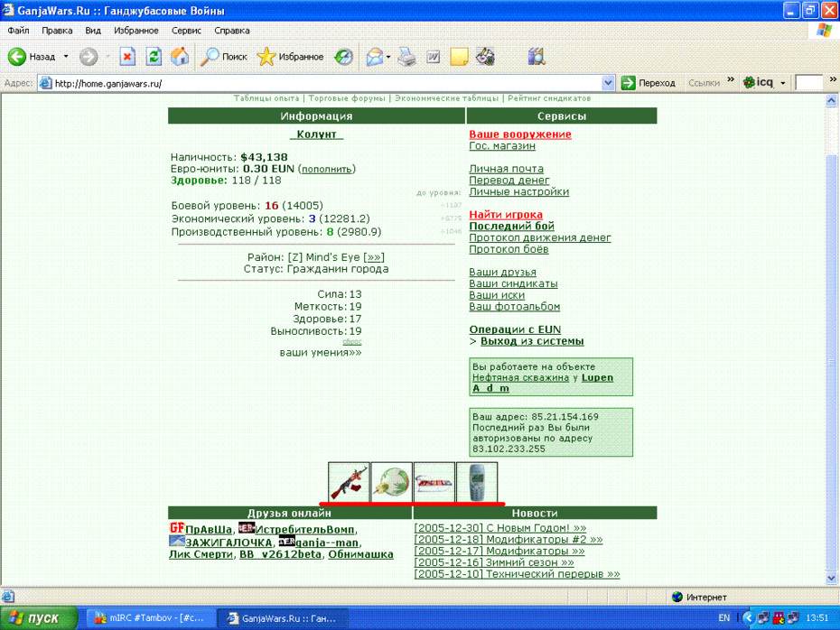Expand the Links (Ссылки) chevron
Screen dimensions: 840x630
pos(731,79)
